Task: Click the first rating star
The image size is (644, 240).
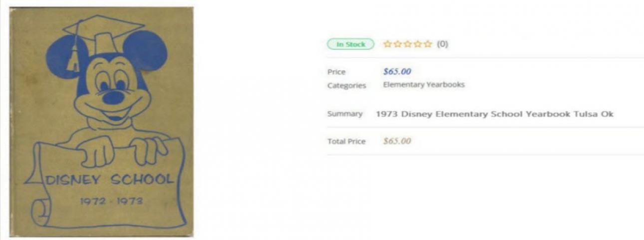Action: coord(387,44)
